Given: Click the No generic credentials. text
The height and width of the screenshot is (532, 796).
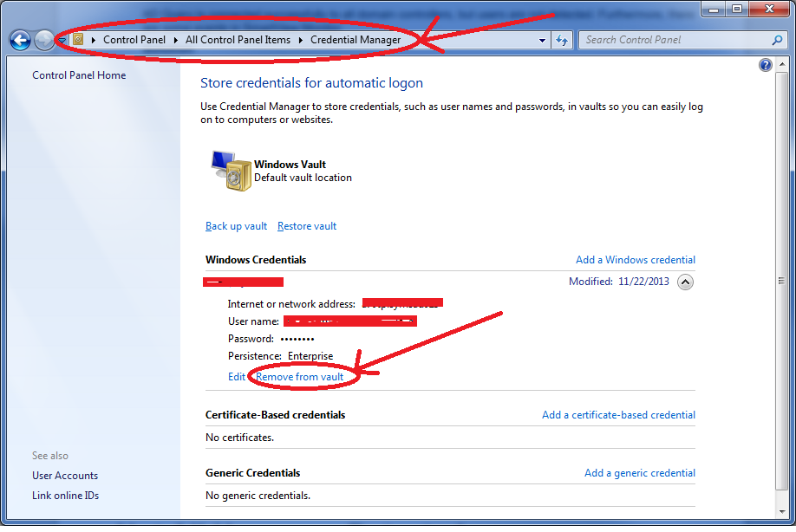Looking at the screenshot, I should point(258,496).
